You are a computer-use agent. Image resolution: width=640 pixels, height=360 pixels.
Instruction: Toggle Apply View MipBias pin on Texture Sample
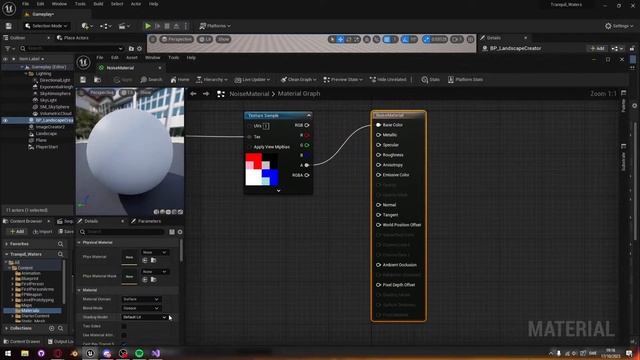pyautogui.click(x=249, y=147)
